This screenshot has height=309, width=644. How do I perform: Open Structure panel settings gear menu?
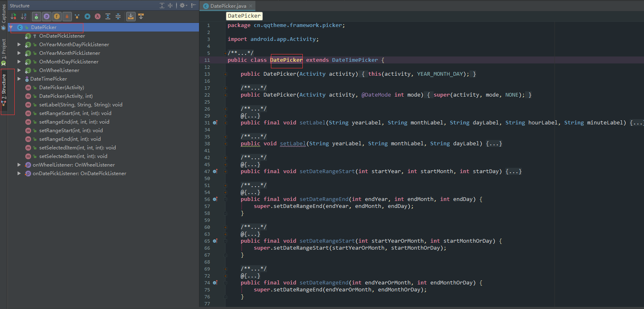tap(183, 5)
